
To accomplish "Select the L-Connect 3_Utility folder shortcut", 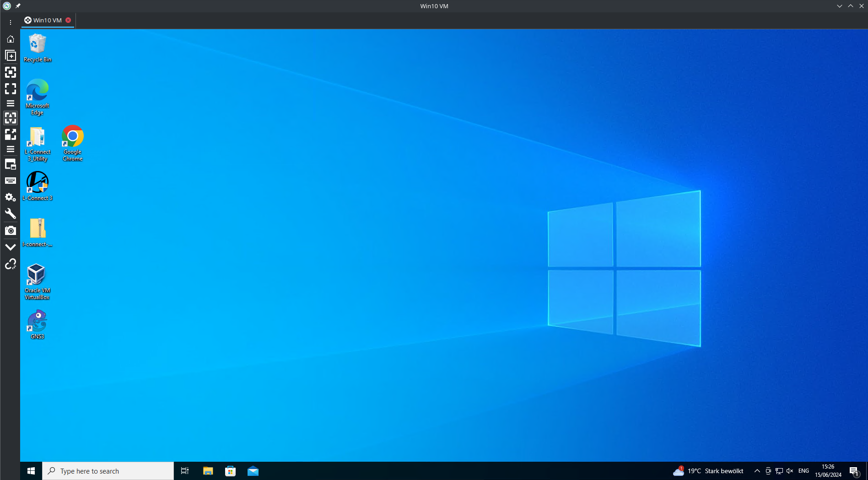I will pos(38,144).
